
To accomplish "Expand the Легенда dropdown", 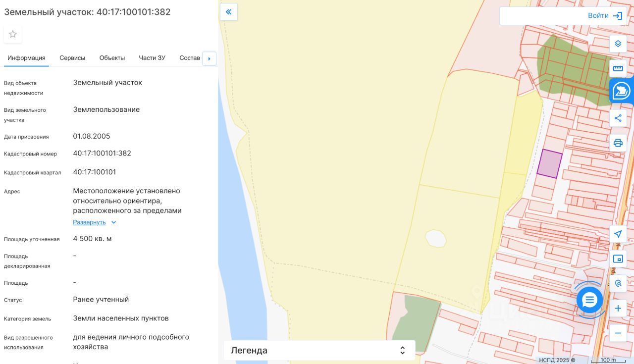I will point(319,351).
